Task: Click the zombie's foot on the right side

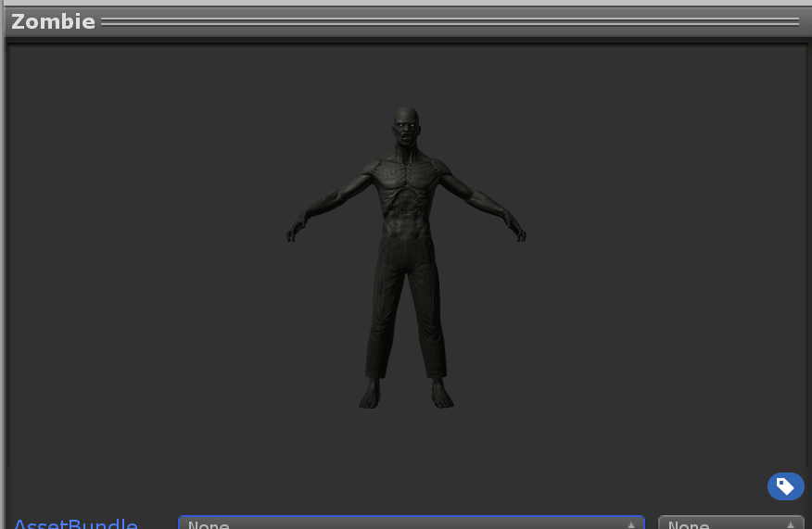Action: tap(441, 396)
